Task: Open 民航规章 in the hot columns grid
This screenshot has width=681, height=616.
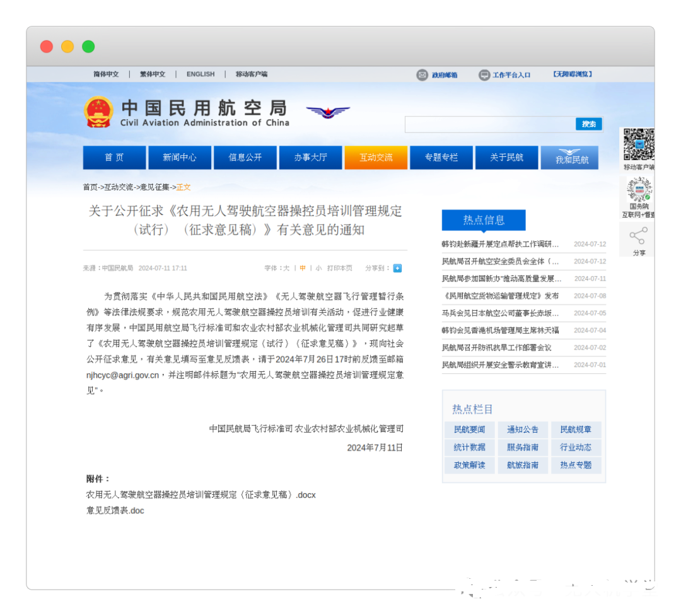Action: [577, 429]
